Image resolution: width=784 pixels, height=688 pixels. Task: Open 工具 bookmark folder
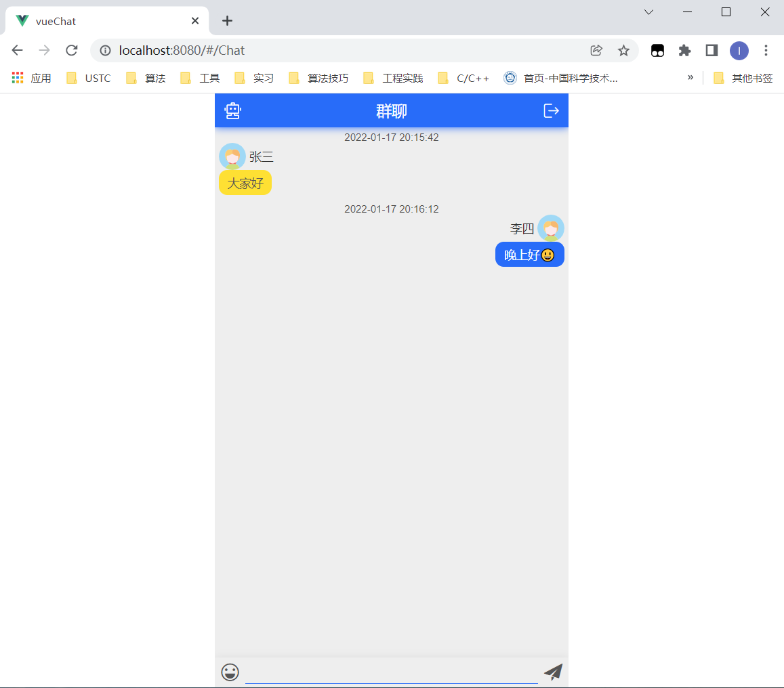pyautogui.click(x=200, y=78)
